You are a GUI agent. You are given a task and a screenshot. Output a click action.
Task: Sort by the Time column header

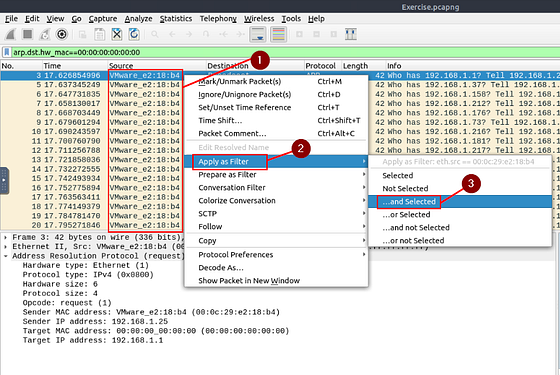point(75,66)
